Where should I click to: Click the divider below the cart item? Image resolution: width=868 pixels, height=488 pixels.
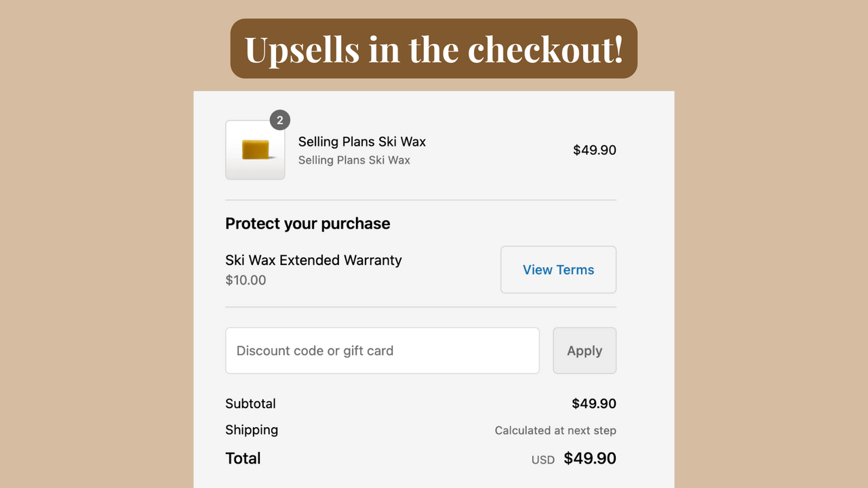coord(420,199)
